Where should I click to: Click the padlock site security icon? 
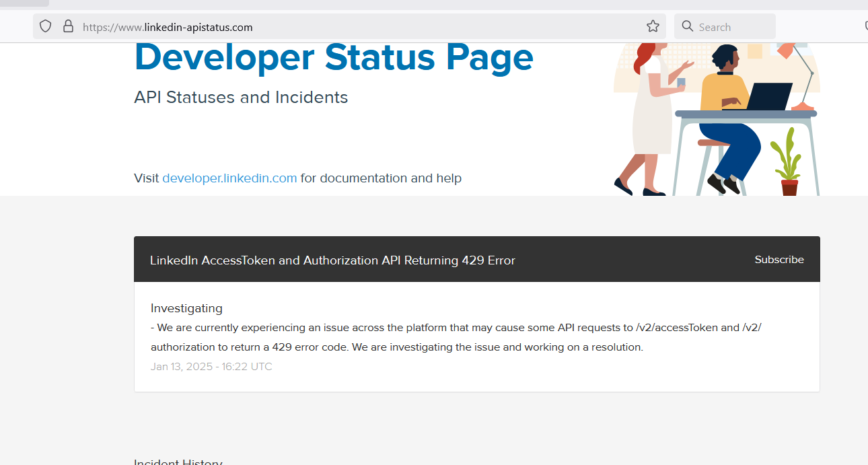click(x=68, y=26)
